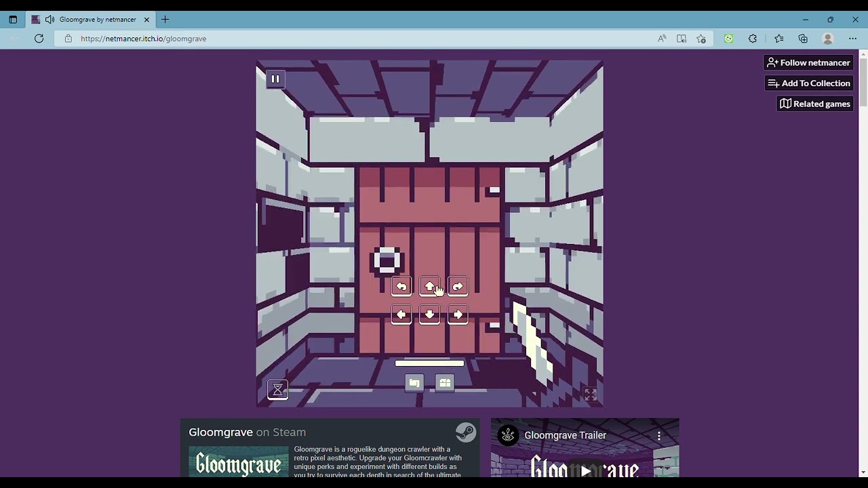Turn right using the curved right arrow
The image size is (868, 488).
click(x=458, y=287)
